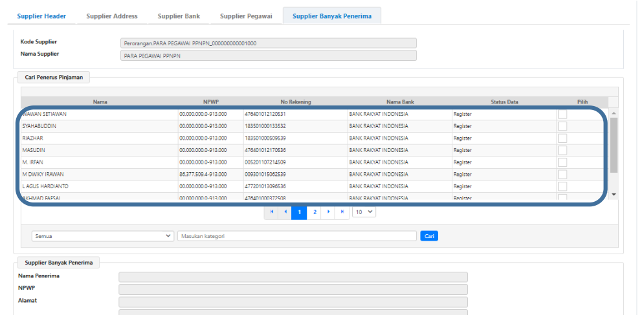
Task: Switch to the Supplier Header tab
Action: click(41, 16)
